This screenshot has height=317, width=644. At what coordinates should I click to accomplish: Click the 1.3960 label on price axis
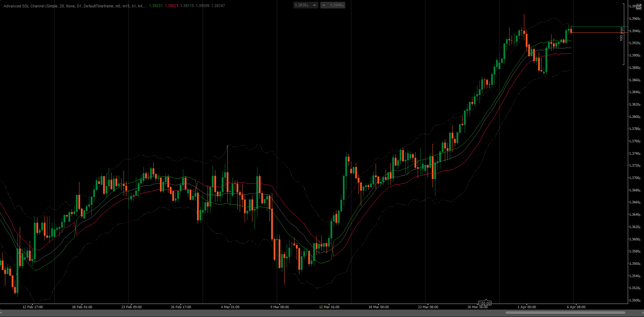pyautogui.click(x=635, y=19)
